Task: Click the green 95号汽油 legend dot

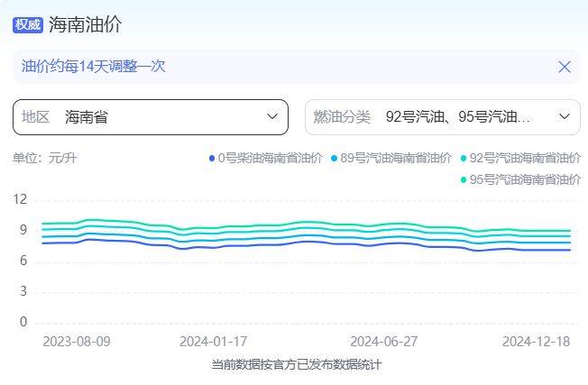Action: 464,180
